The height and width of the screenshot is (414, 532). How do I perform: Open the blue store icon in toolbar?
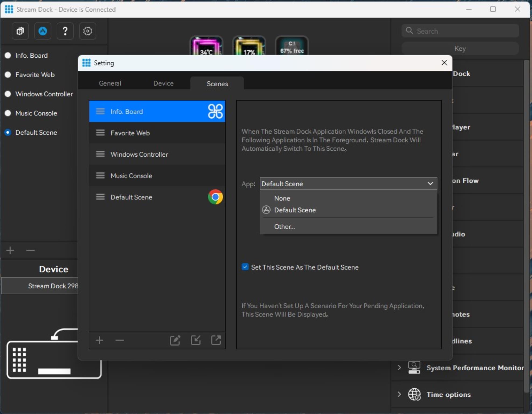coord(43,31)
